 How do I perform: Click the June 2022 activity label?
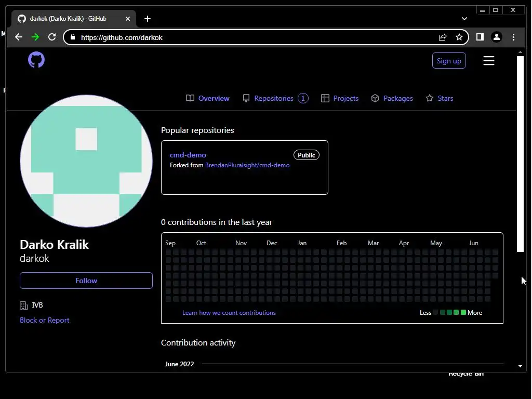(x=179, y=364)
